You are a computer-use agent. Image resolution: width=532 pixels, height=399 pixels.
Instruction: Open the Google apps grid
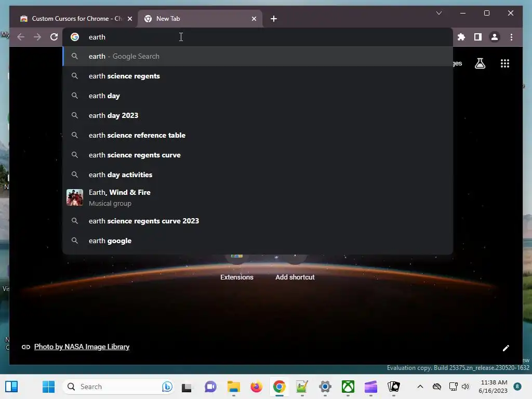coord(505,63)
